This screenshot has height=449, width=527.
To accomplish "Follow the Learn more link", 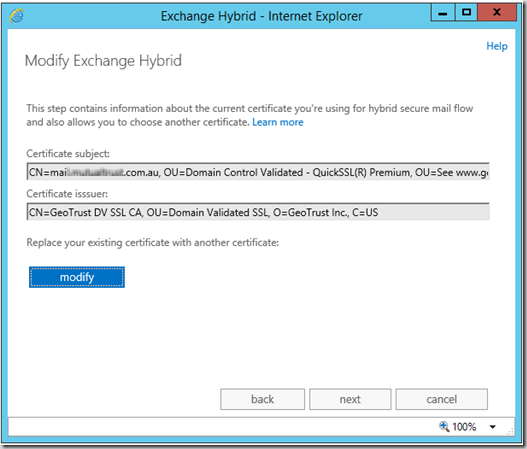I will point(278,122).
